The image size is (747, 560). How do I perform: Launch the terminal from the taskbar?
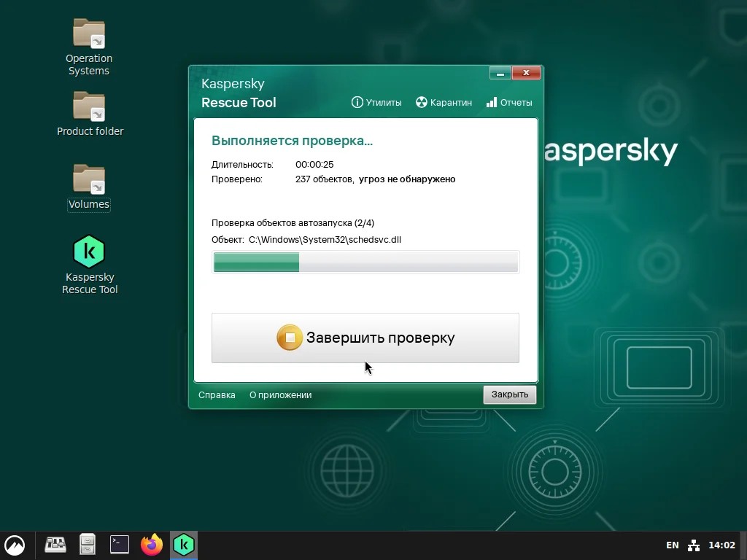click(119, 545)
